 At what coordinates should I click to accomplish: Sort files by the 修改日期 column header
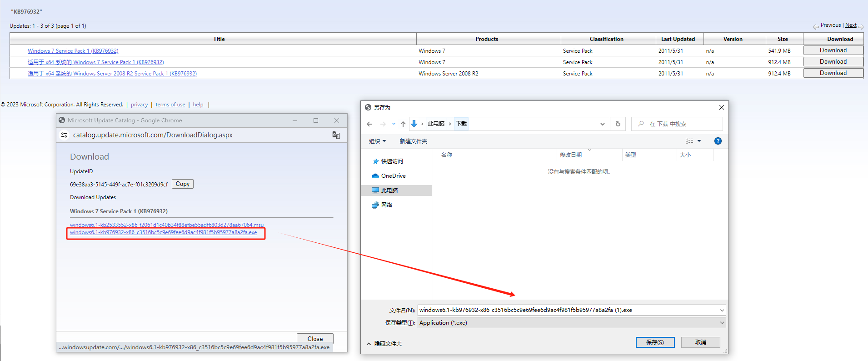click(570, 155)
